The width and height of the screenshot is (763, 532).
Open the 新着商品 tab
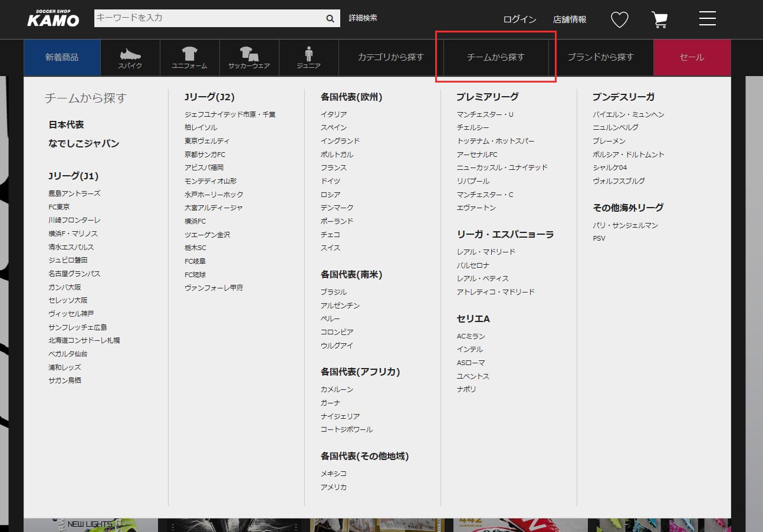[62, 57]
